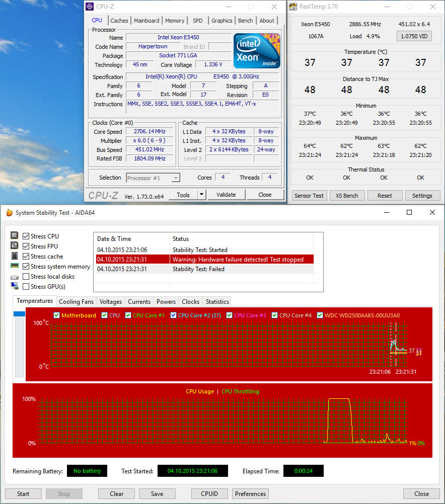Click the 1.0750 VID button in RealTemp
The image size is (445, 504).
pos(414,36)
